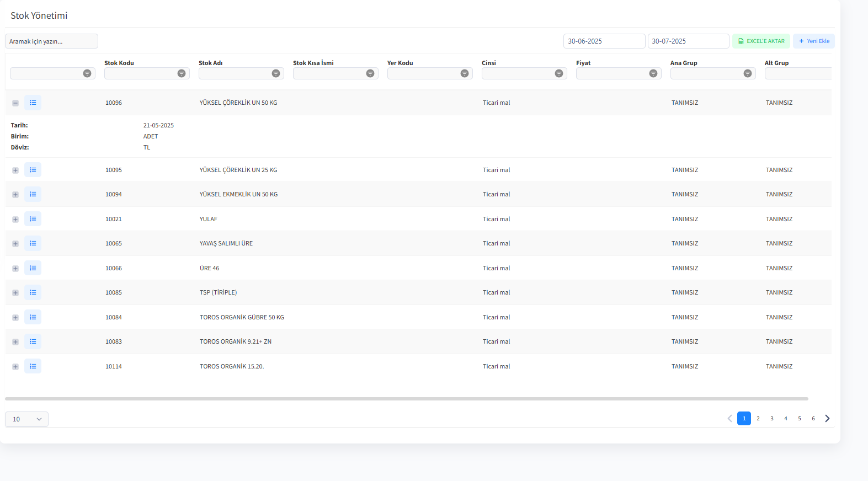
Task: Select stock code 10066 cell
Action: pos(114,268)
